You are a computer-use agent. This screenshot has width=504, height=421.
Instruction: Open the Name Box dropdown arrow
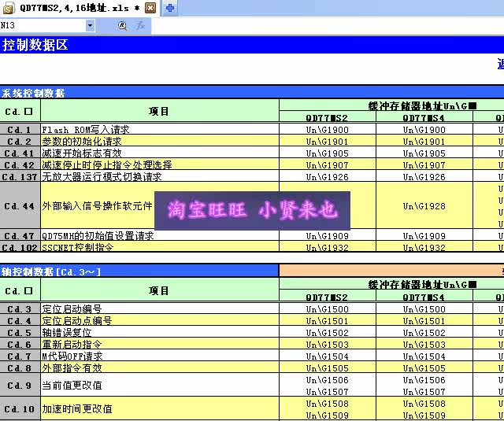91,25
